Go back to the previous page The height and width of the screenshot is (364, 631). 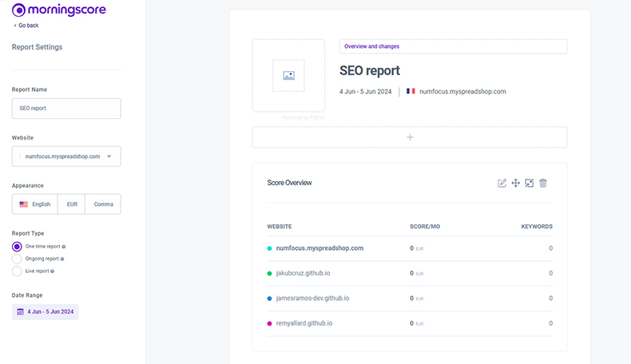click(26, 26)
